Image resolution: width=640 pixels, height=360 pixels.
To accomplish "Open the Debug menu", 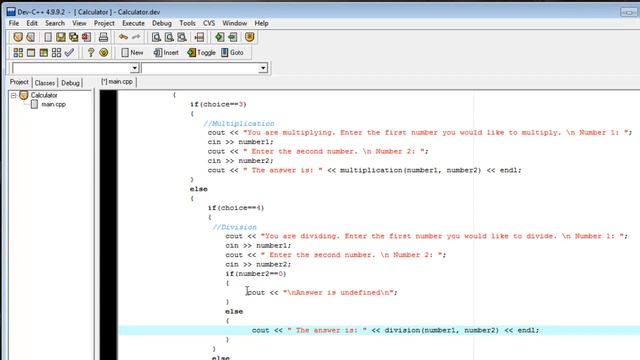I will [162, 23].
